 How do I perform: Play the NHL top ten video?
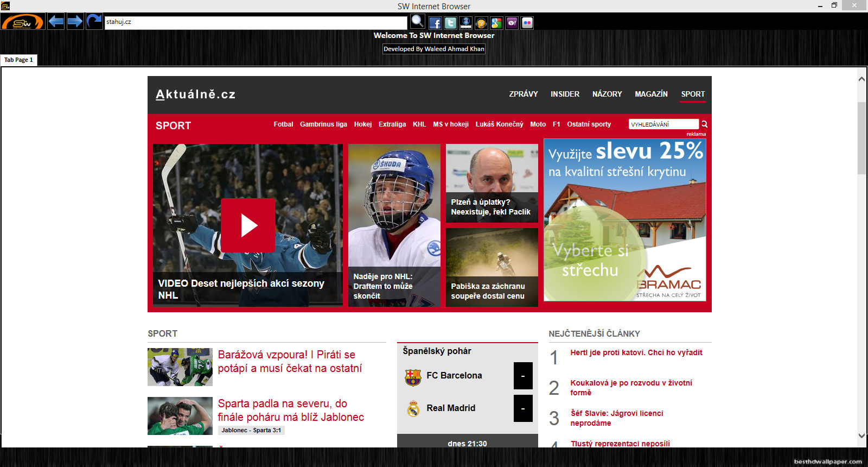coord(248,225)
